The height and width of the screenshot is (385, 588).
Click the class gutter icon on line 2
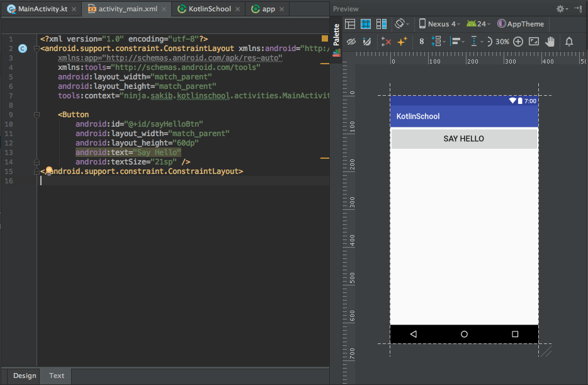point(23,49)
